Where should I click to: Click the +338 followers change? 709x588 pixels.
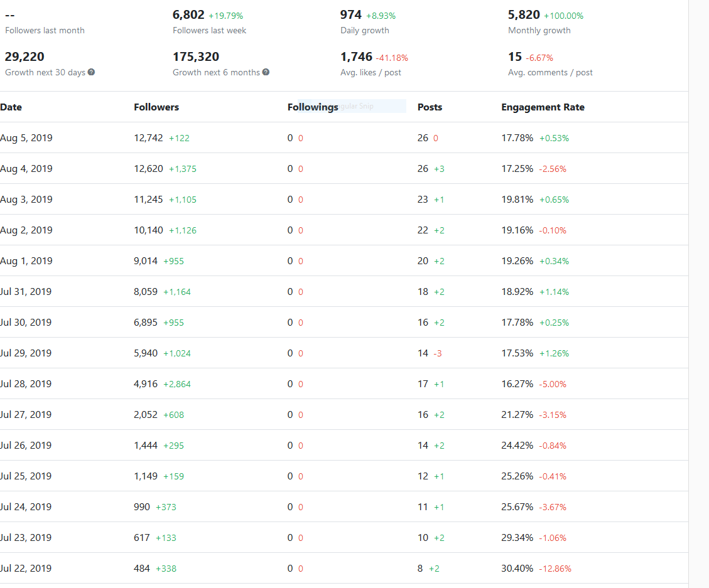pyautogui.click(x=166, y=569)
